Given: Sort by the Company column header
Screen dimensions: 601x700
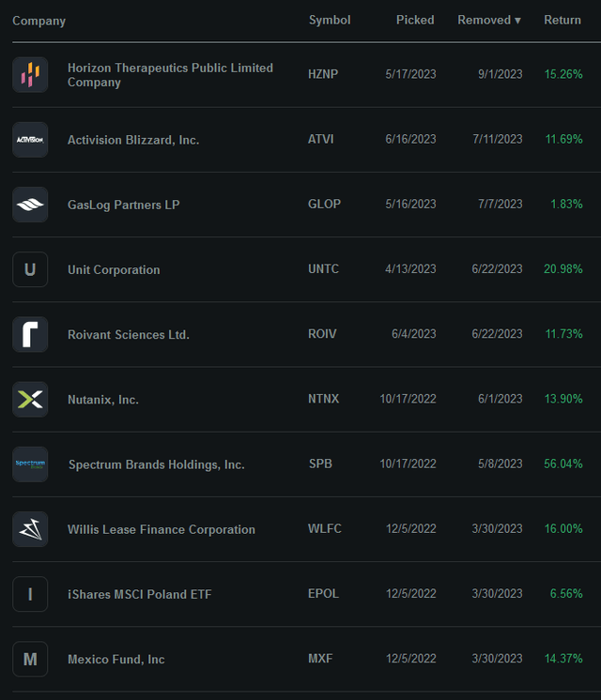Looking at the screenshot, I should [x=39, y=21].
